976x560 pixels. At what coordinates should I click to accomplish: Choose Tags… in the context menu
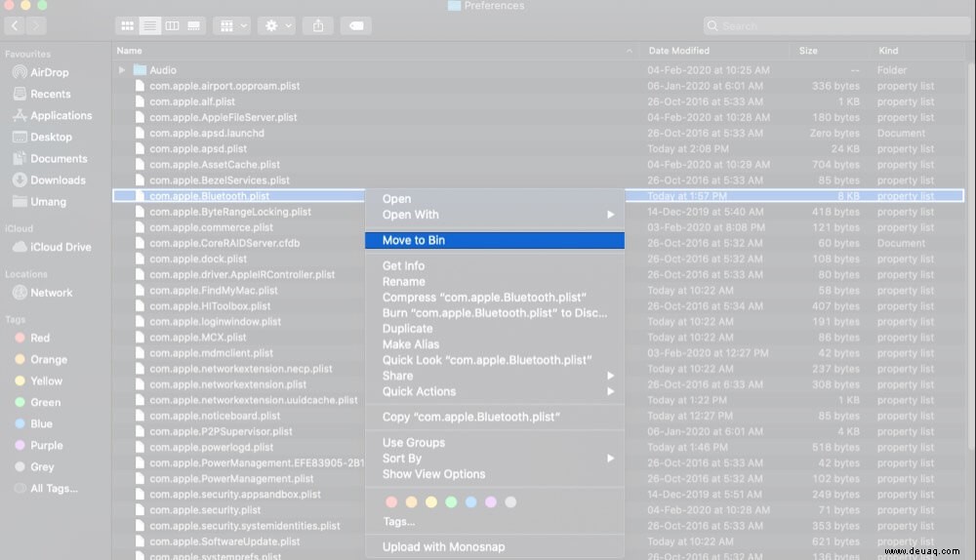[x=399, y=521]
